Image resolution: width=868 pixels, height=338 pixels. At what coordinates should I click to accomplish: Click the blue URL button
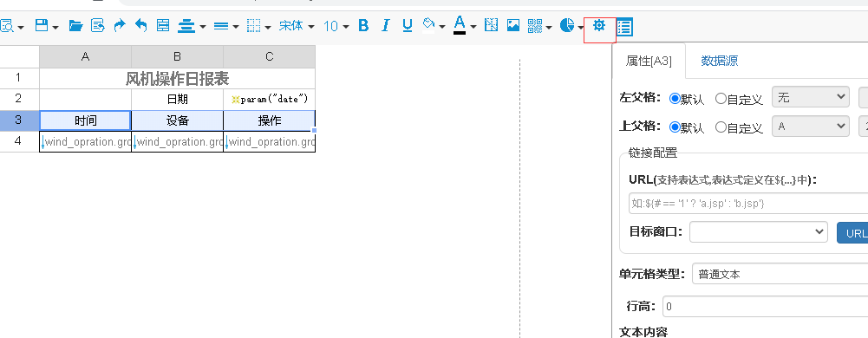pyautogui.click(x=852, y=233)
